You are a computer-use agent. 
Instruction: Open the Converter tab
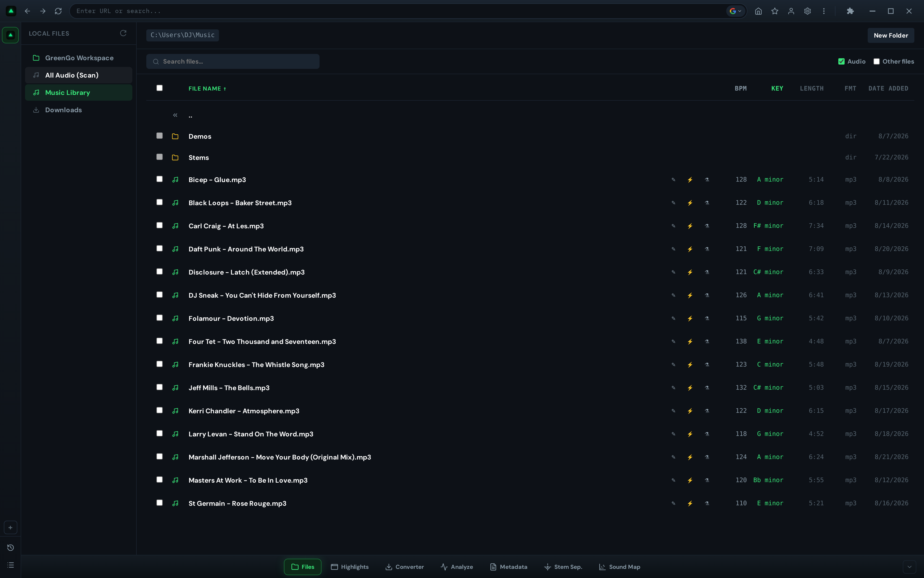pos(405,567)
